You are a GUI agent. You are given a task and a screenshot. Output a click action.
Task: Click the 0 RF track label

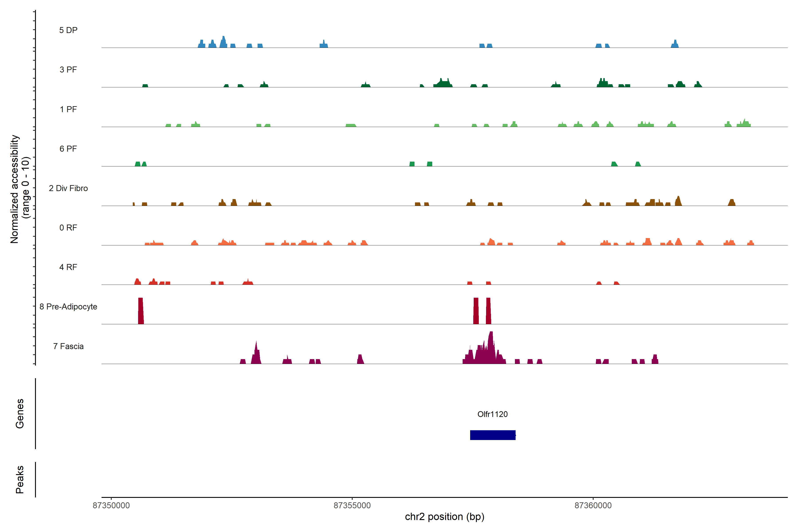pyautogui.click(x=68, y=228)
